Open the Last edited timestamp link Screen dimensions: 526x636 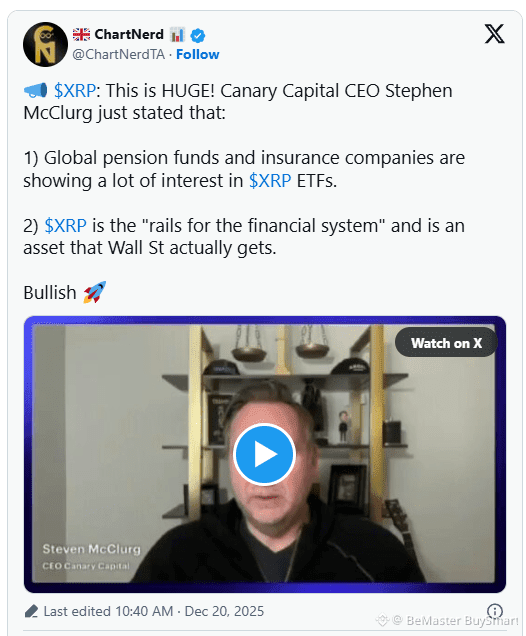[154, 611]
